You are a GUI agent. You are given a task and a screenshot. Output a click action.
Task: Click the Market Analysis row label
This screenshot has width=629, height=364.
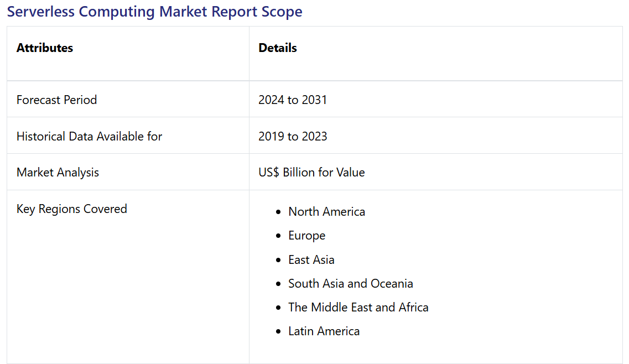click(x=58, y=173)
